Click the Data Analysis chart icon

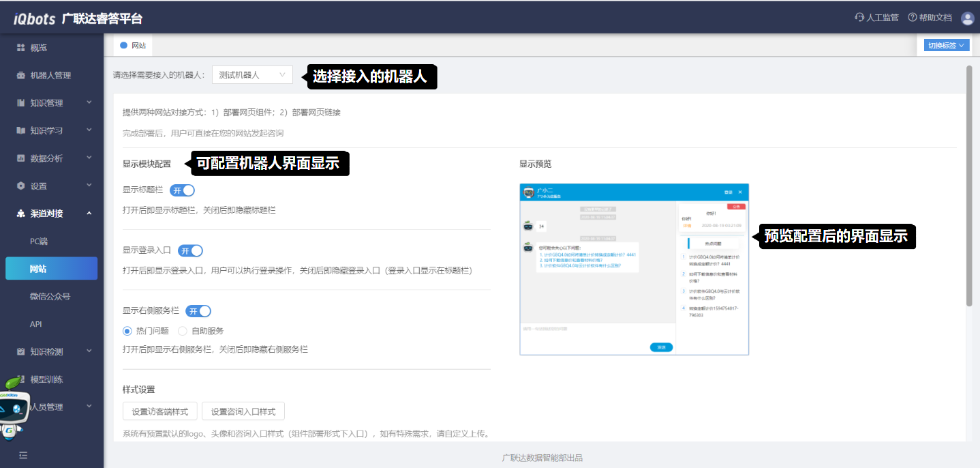pos(20,158)
